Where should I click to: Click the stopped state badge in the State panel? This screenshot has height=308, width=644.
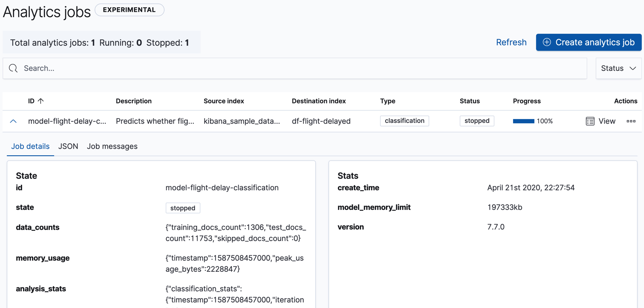(x=182, y=208)
